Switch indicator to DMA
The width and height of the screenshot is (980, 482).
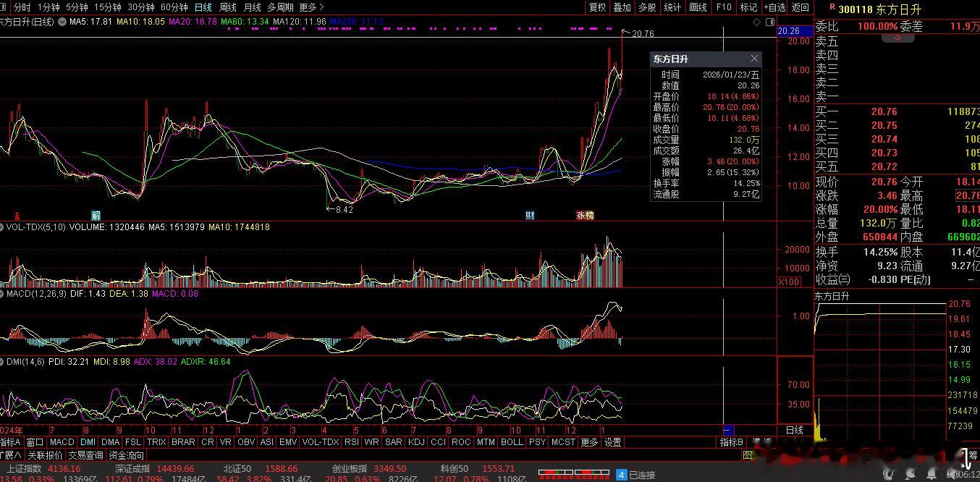click(x=111, y=442)
